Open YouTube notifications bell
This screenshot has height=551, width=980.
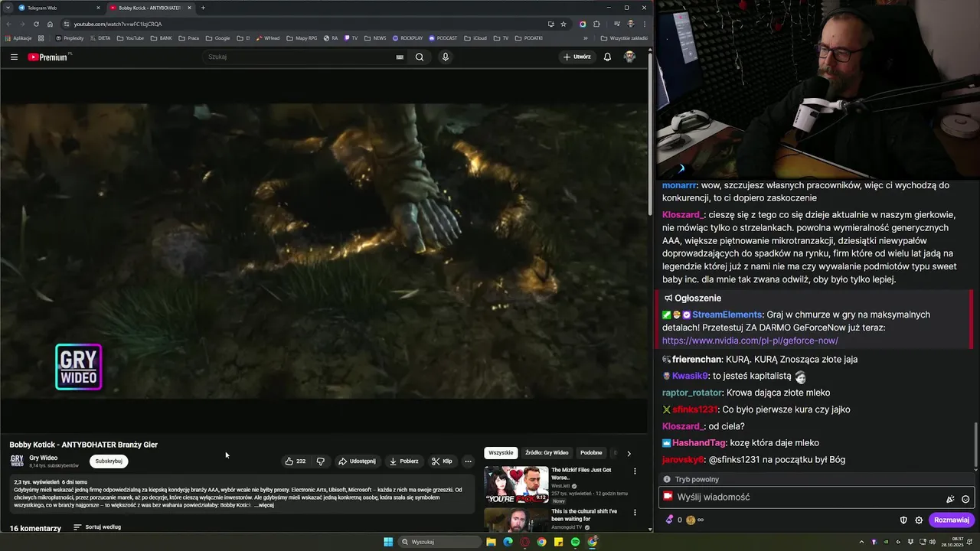point(607,57)
